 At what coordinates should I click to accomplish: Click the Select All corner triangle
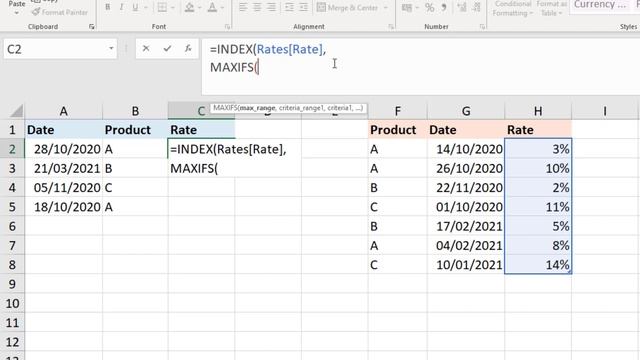(x=16, y=111)
